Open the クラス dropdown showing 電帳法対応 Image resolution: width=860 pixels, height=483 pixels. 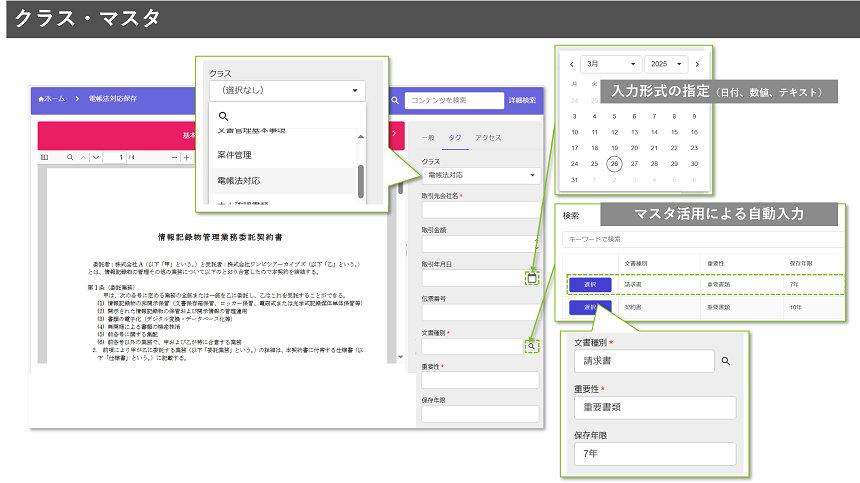coord(481,175)
